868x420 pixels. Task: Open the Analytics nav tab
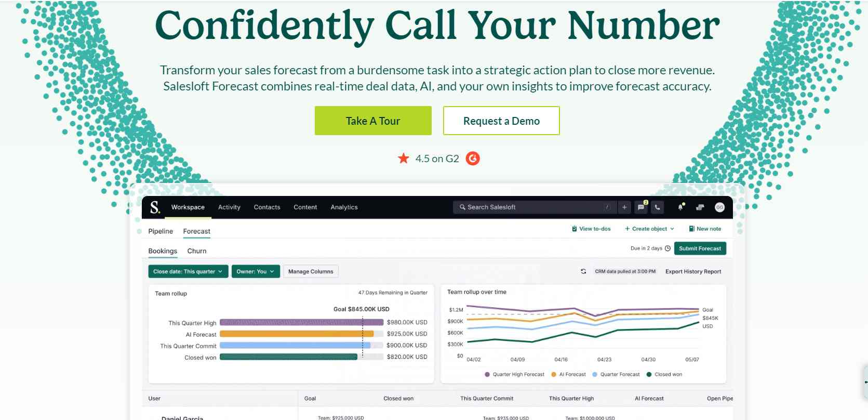pos(344,207)
